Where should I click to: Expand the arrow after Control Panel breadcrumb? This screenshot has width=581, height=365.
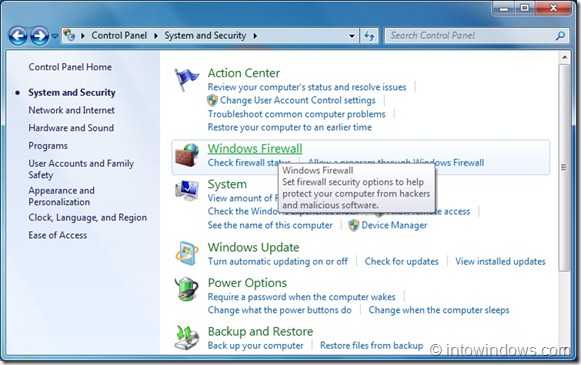pyautogui.click(x=156, y=36)
